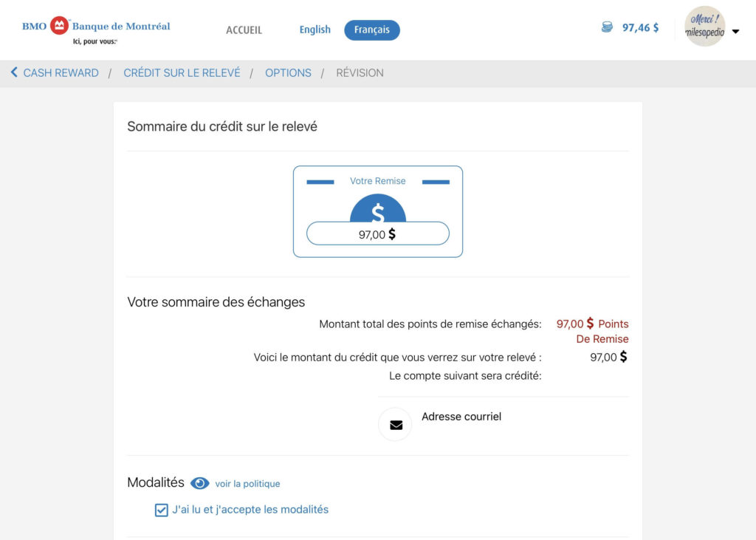
Task: Click the RÉVISION breadcrumb step
Action: coord(360,72)
